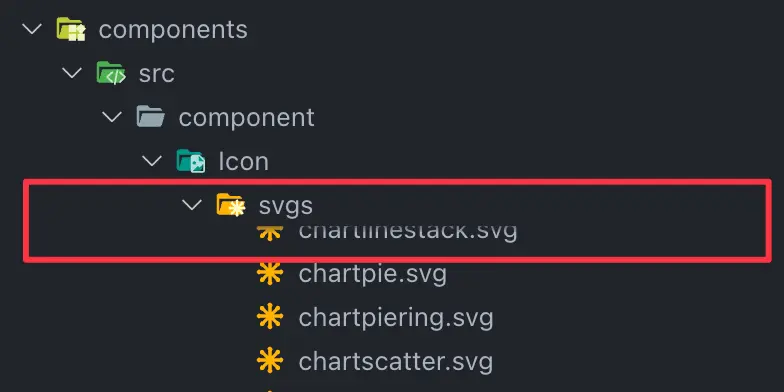Screen dimensions: 784x392
Task: Click the gray component folder icon
Action: [x=150, y=117]
